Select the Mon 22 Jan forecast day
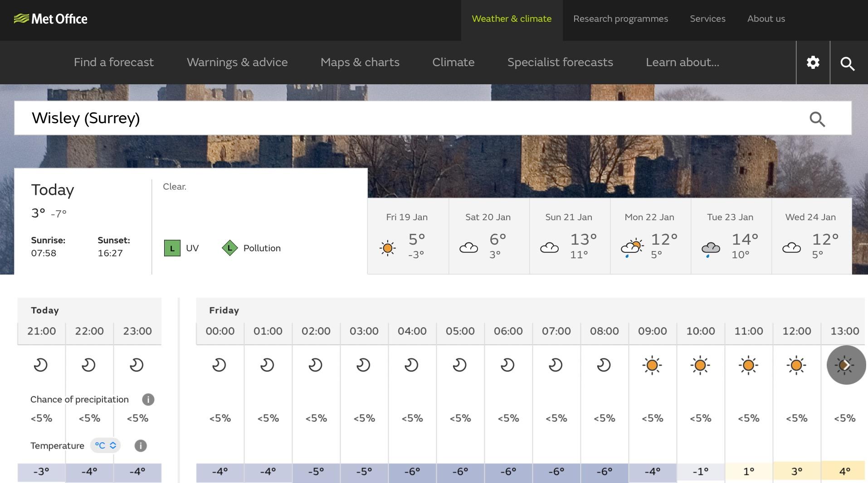 coord(649,236)
